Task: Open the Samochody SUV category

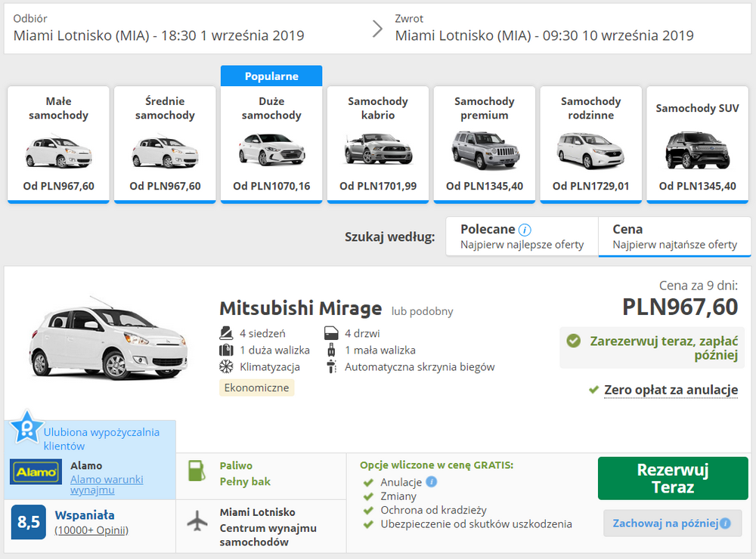Action: click(x=697, y=144)
